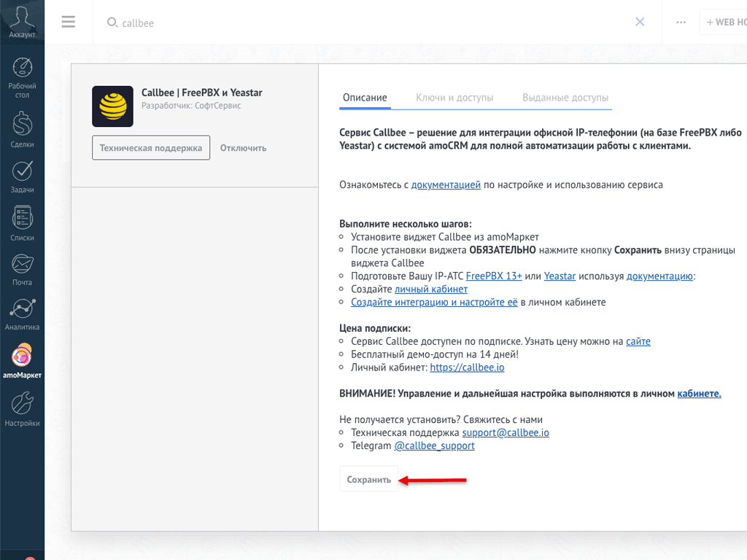Open the ellipsis options menu near search
Image resolution: width=747 pixels, height=560 pixels.
pyautogui.click(x=681, y=22)
